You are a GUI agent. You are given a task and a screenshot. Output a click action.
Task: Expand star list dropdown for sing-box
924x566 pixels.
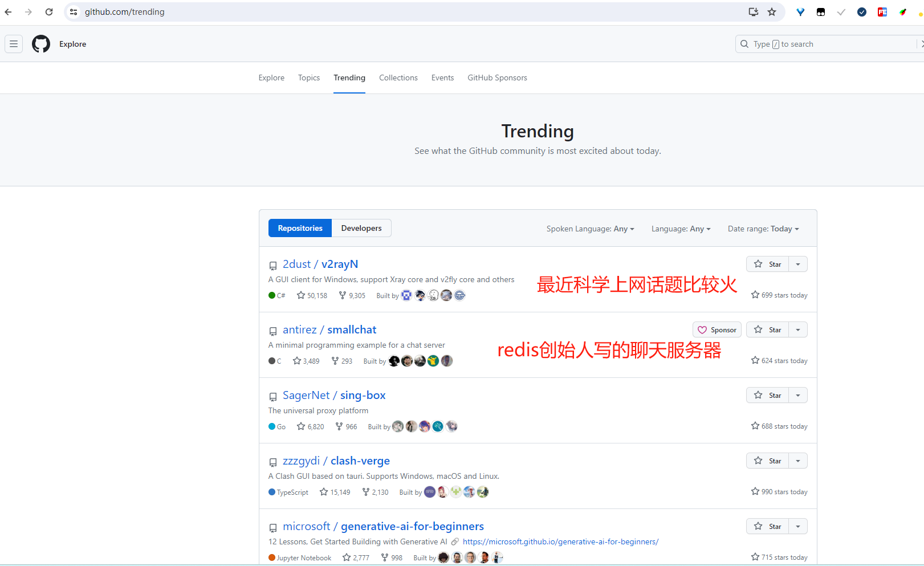[798, 395]
